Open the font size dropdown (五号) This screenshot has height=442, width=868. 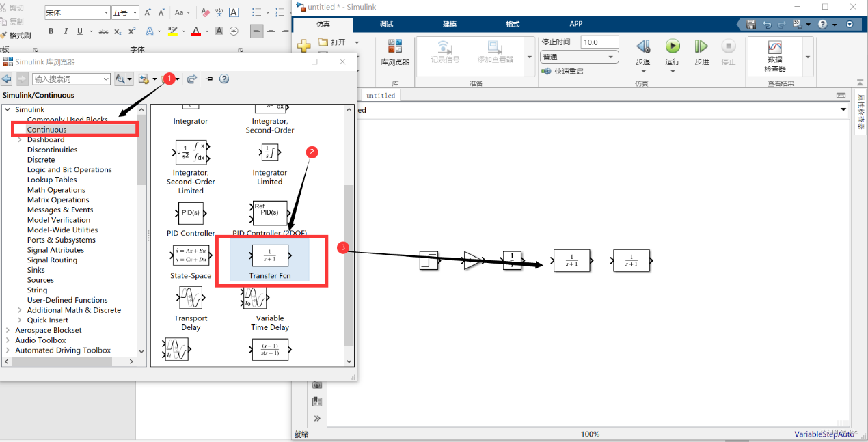pyautogui.click(x=135, y=13)
